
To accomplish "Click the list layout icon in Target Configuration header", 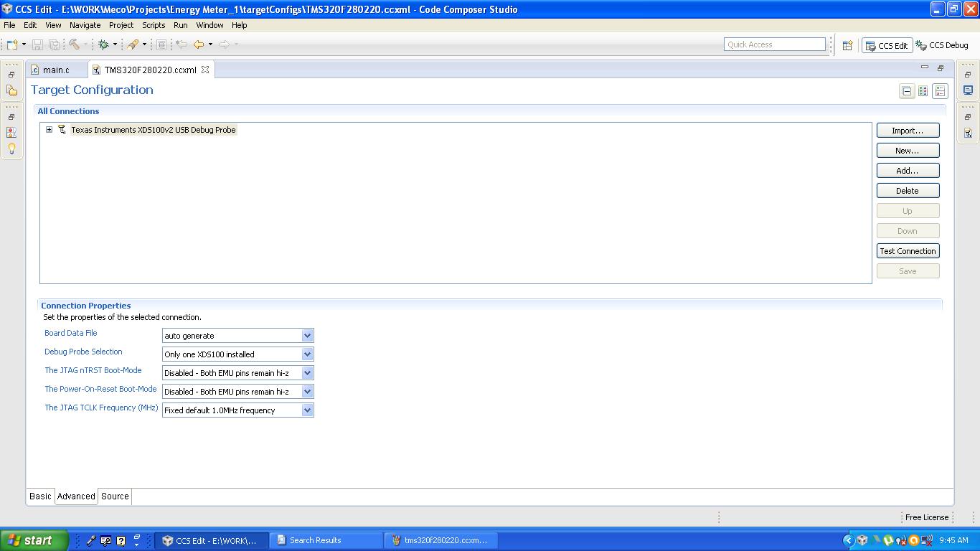I will point(940,91).
